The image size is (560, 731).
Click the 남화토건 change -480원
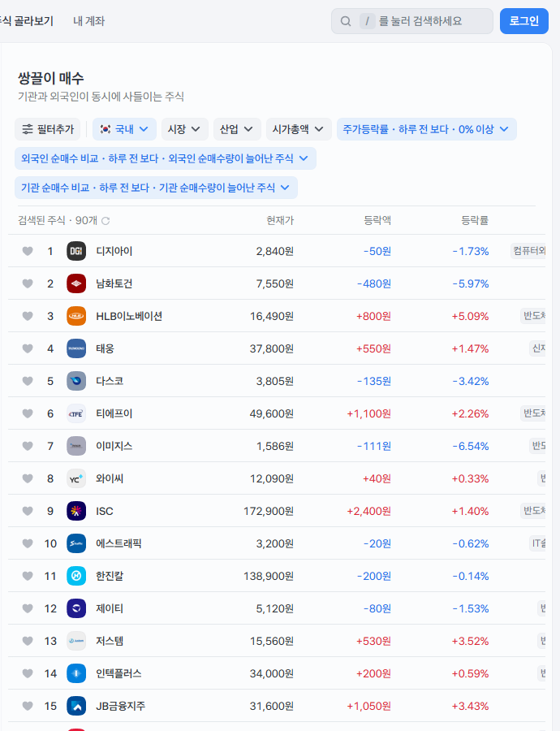coord(373,284)
